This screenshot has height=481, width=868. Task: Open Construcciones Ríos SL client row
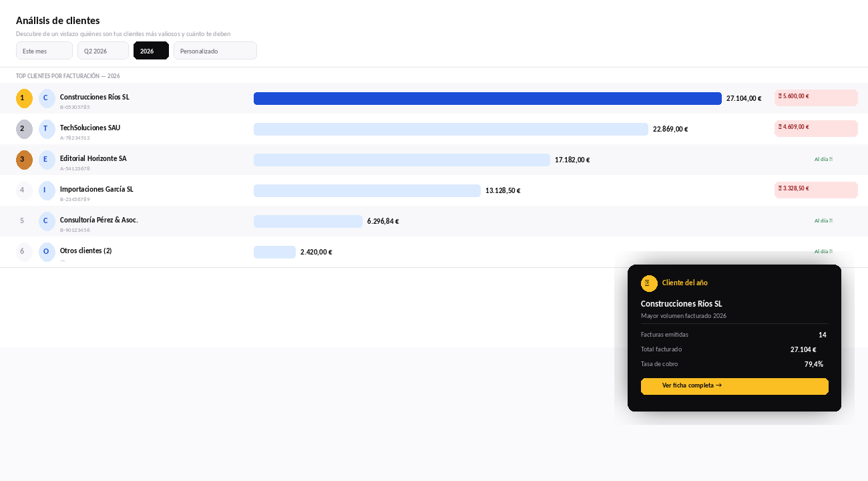434,98
